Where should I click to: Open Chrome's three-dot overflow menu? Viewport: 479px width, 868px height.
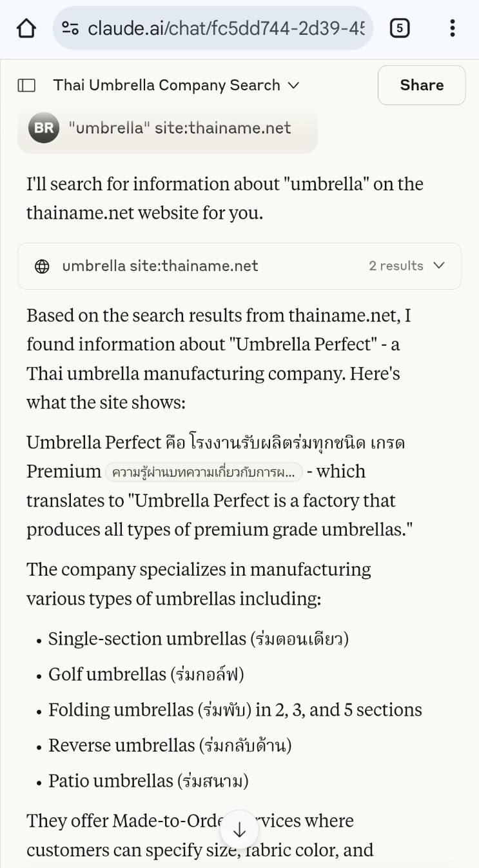tap(452, 28)
